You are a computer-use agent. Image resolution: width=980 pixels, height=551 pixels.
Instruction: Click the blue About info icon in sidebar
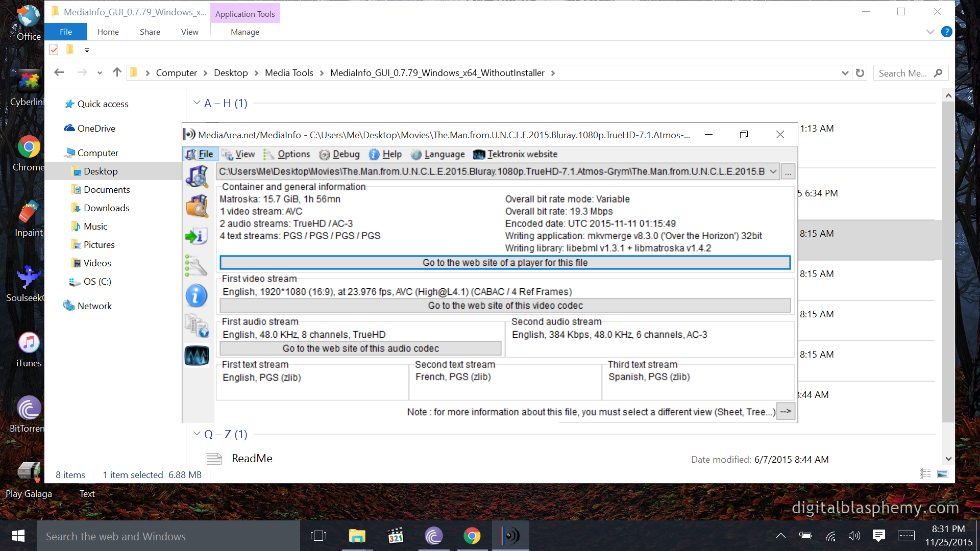[x=197, y=296]
